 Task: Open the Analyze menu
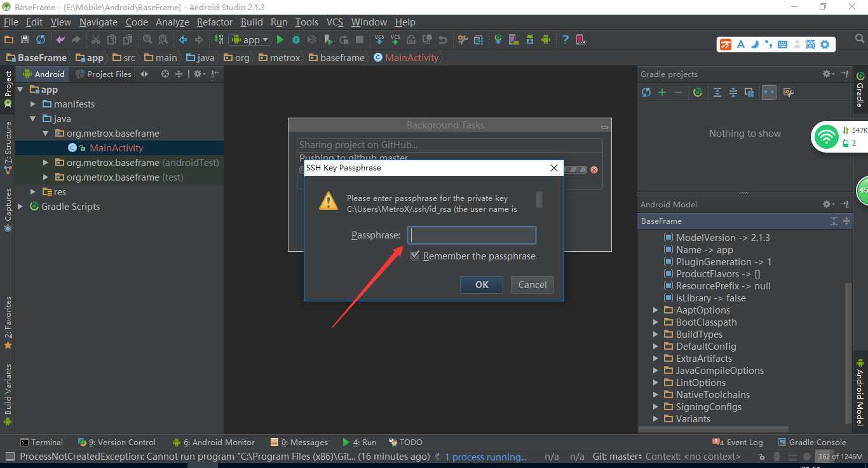click(x=172, y=22)
